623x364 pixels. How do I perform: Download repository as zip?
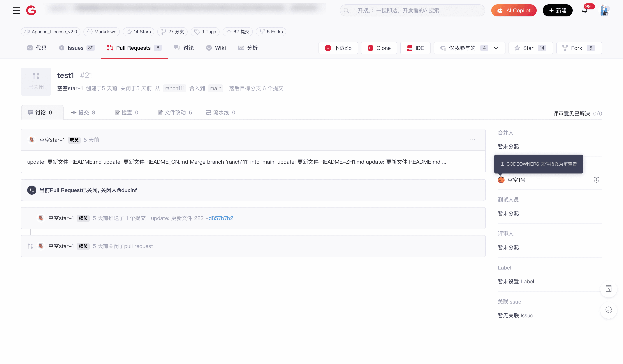click(x=338, y=48)
